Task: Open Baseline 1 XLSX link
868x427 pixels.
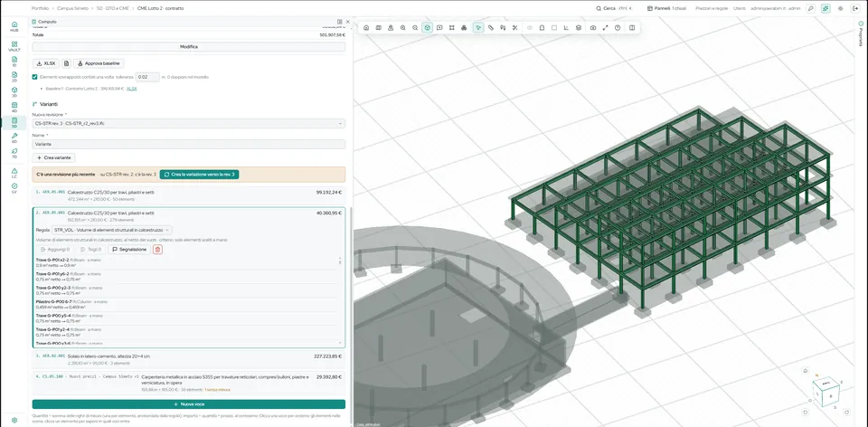Action: [132, 89]
